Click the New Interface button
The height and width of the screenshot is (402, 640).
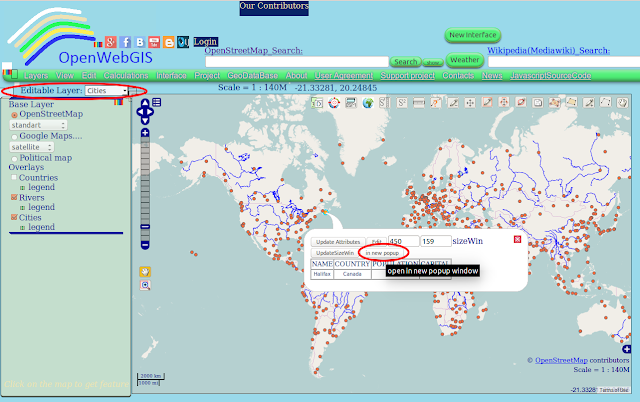(473, 35)
